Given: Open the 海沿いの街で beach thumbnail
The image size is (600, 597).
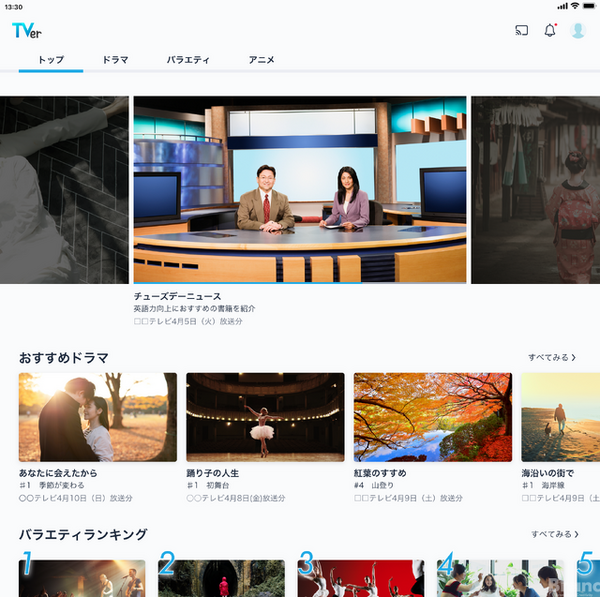Looking at the screenshot, I should click(x=561, y=417).
